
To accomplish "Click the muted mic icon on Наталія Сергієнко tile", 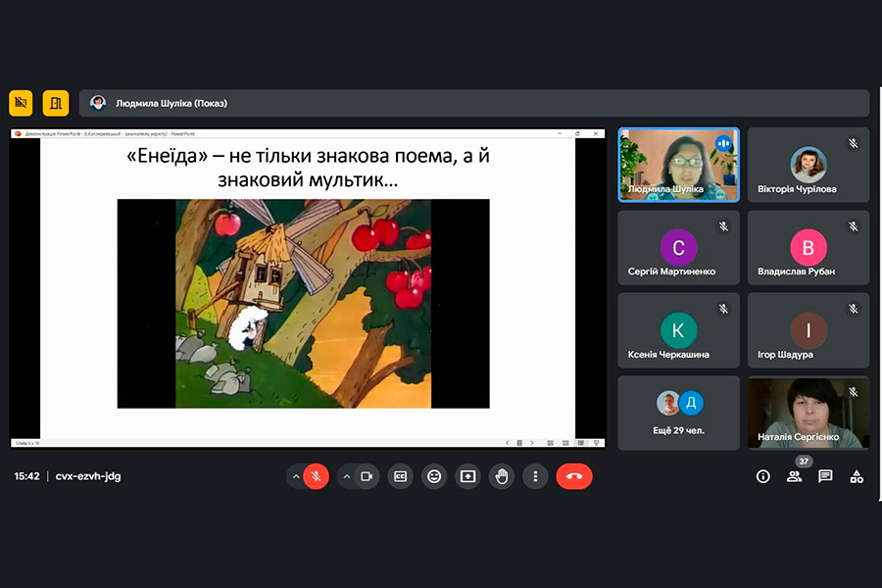I will coord(854,392).
